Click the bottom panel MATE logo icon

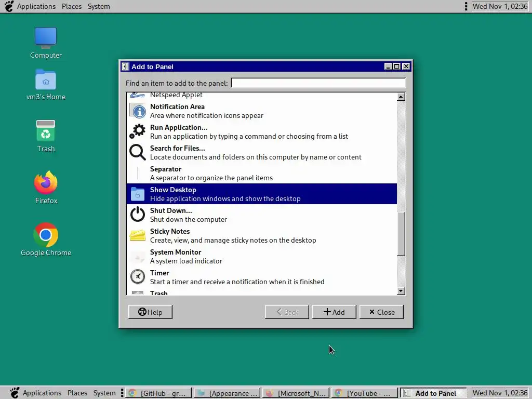(x=14, y=393)
